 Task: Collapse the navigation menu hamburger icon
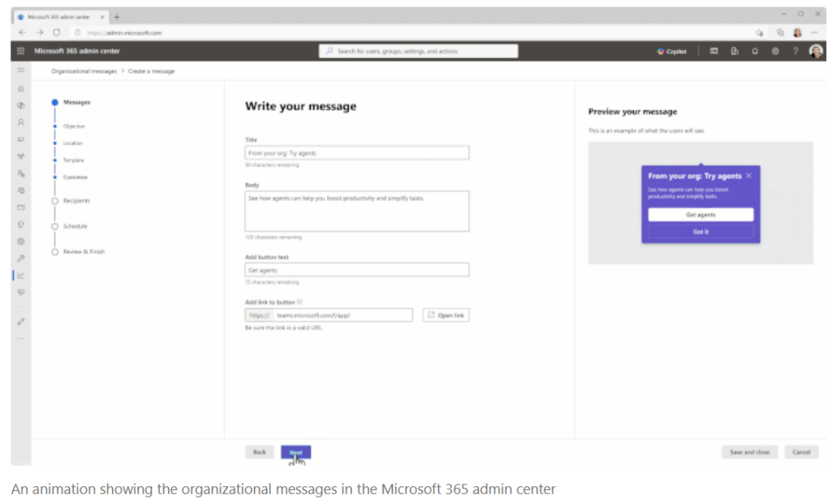pos(20,70)
